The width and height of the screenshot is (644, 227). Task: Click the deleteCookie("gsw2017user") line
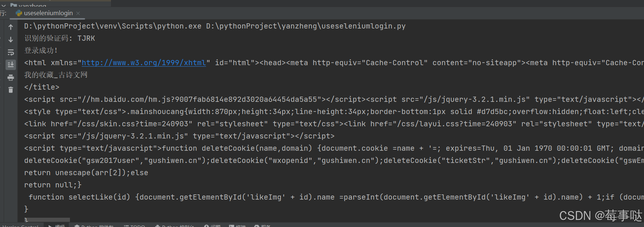click(334, 160)
